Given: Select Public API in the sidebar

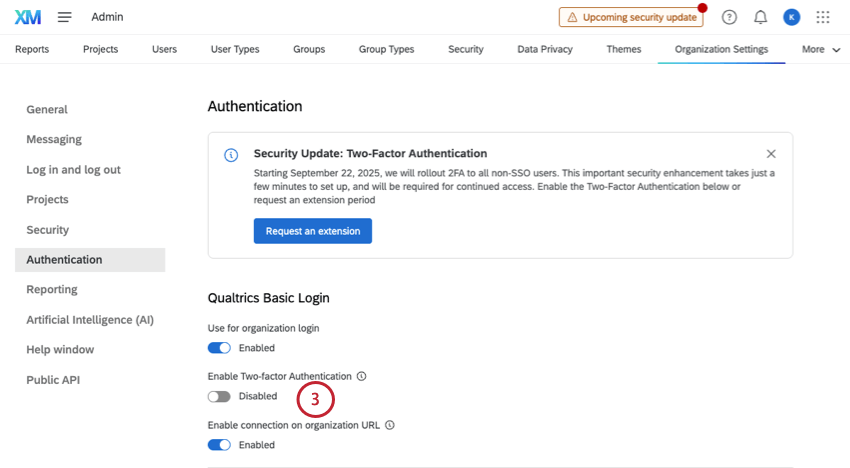Looking at the screenshot, I should 53,380.
